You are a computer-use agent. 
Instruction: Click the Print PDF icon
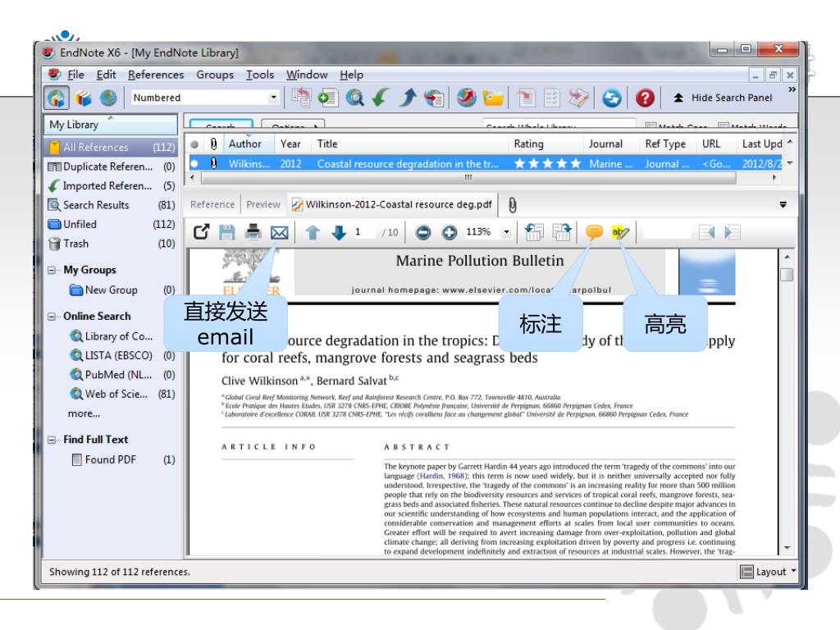point(253,232)
